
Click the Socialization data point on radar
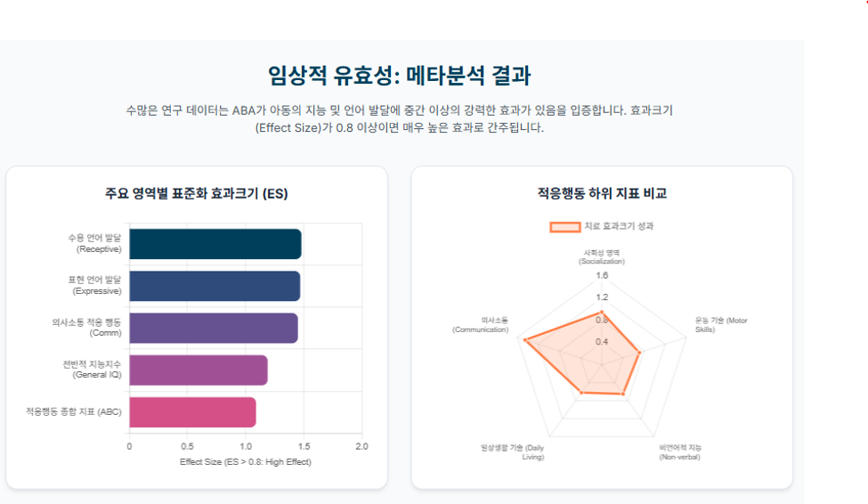602,313
